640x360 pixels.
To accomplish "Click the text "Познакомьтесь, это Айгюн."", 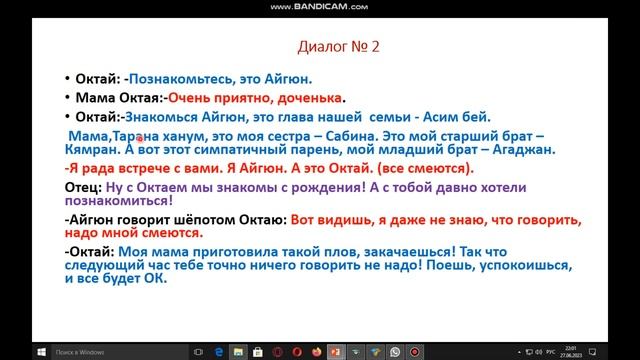I will tap(220, 79).
